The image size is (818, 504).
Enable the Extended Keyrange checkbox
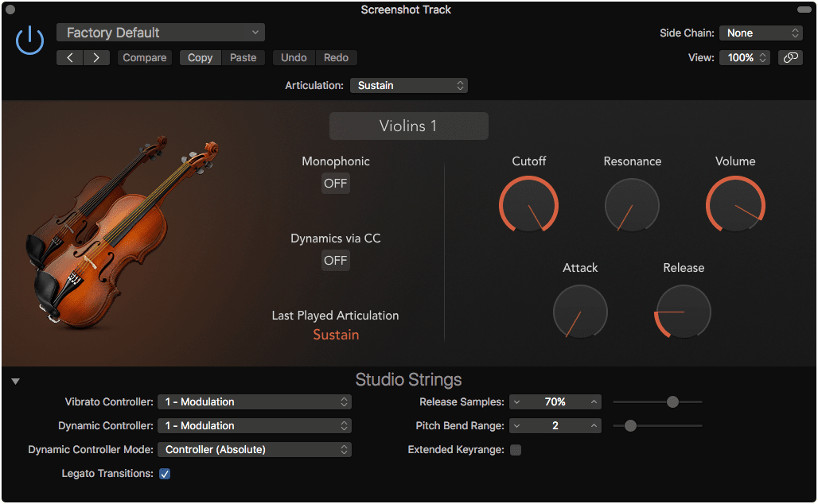516,449
